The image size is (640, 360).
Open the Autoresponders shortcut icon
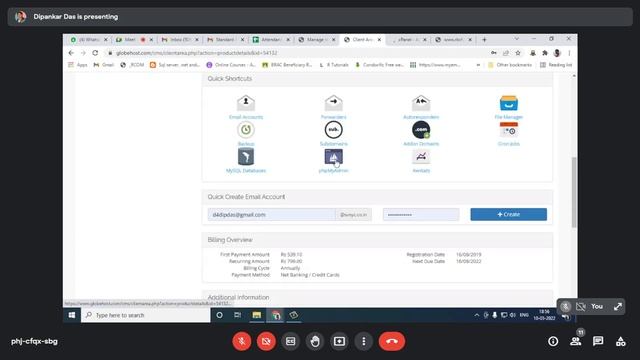421,103
